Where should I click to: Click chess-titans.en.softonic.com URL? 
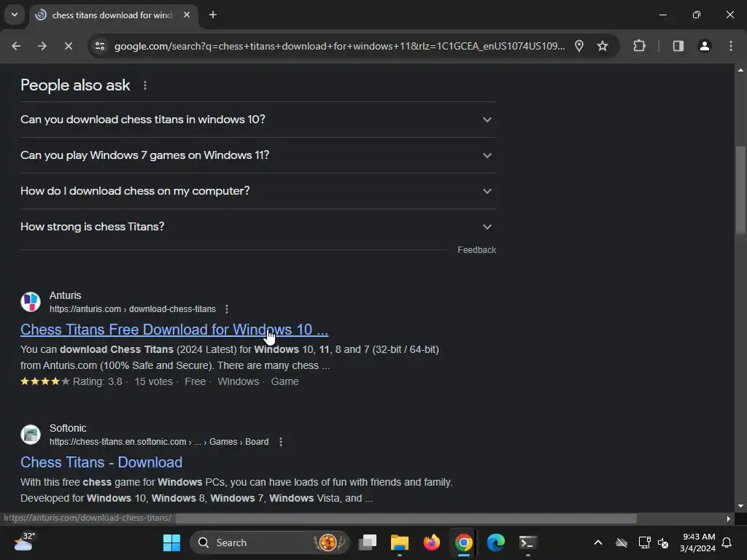coord(159,442)
